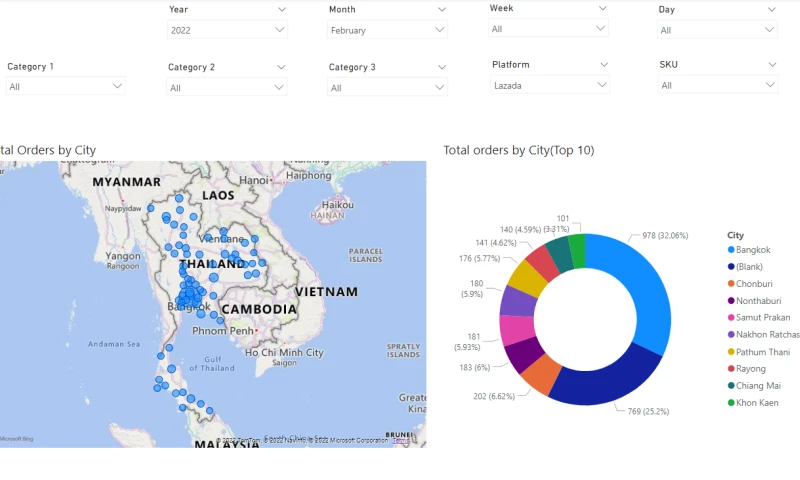Viewport: 800px width, 480px height.
Task: Open the Platform dropdown showing Lazada
Action: click(549, 85)
